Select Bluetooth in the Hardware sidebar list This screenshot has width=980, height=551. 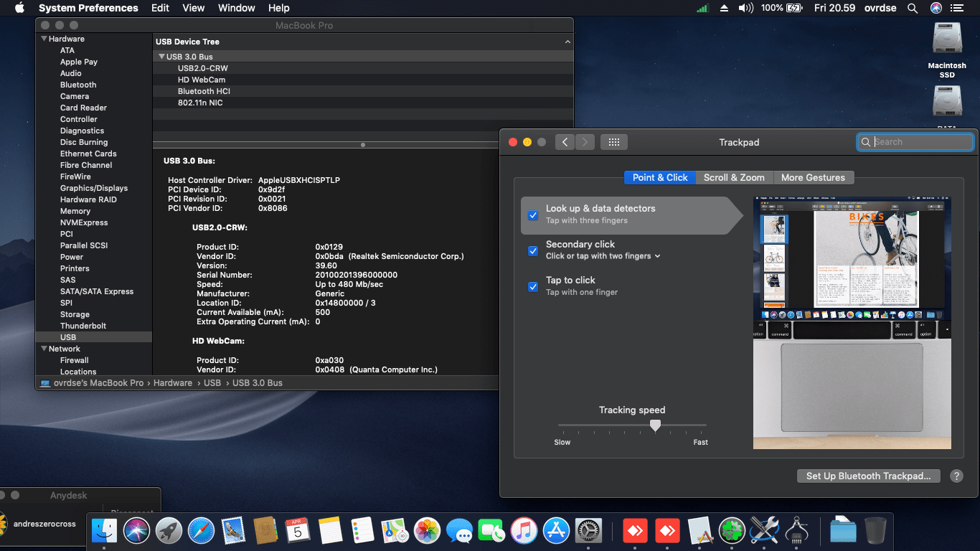[x=78, y=85]
